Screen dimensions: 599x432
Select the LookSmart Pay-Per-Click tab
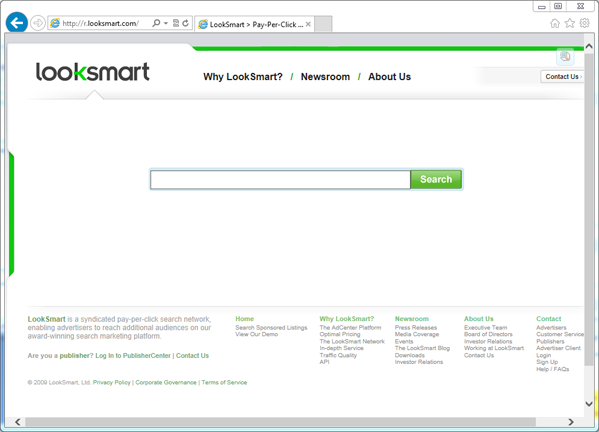(251, 24)
